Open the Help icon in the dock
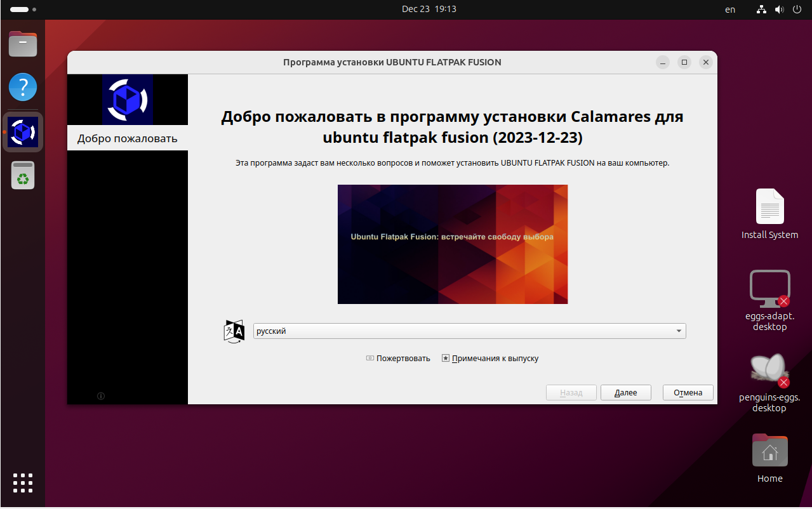The height and width of the screenshot is (509, 812). point(23,87)
